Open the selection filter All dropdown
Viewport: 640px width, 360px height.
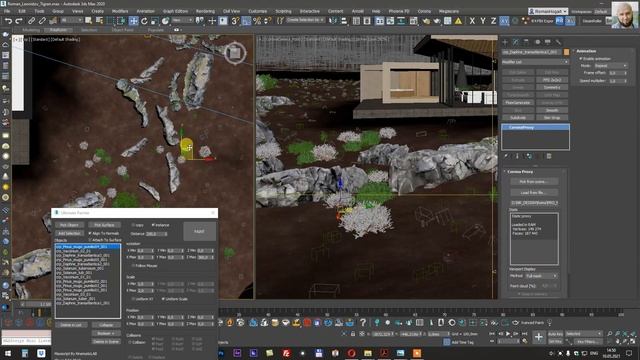(71, 20)
